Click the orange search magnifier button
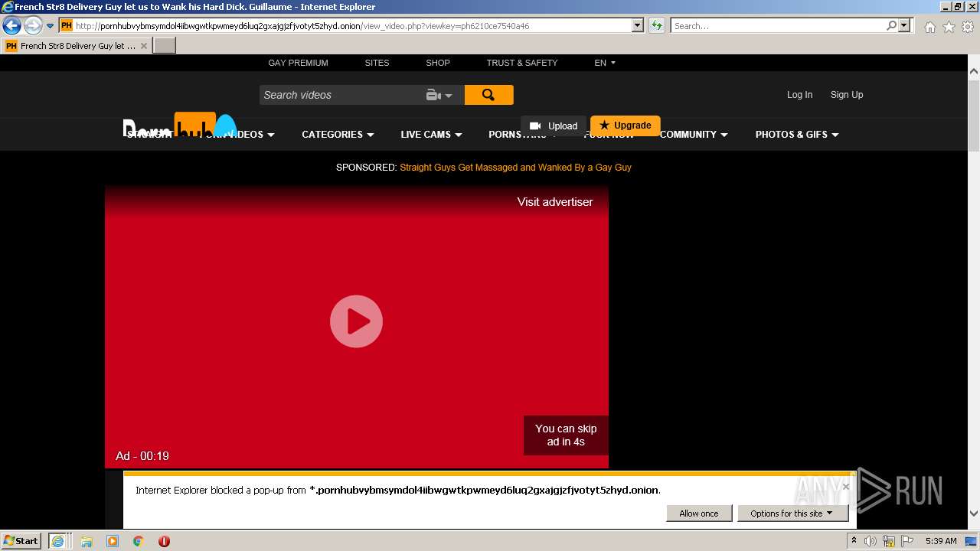Image resolution: width=980 pixels, height=551 pixels. (488, 95)
